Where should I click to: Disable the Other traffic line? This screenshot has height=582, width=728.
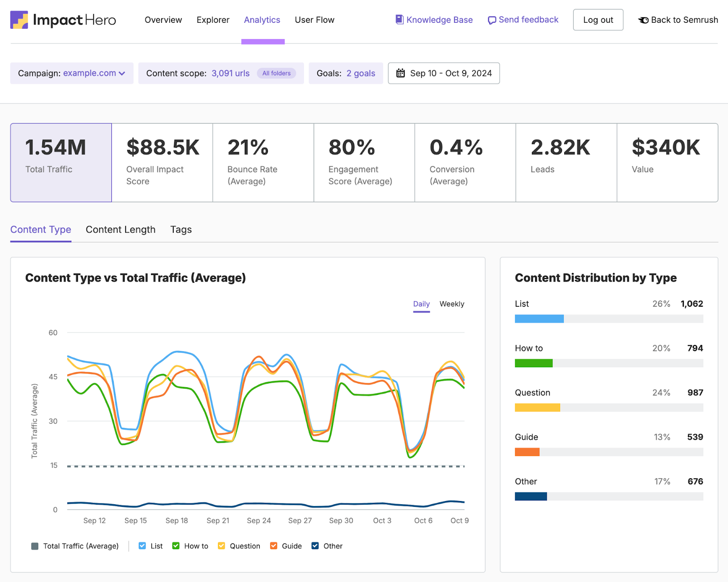coord(314,546)
